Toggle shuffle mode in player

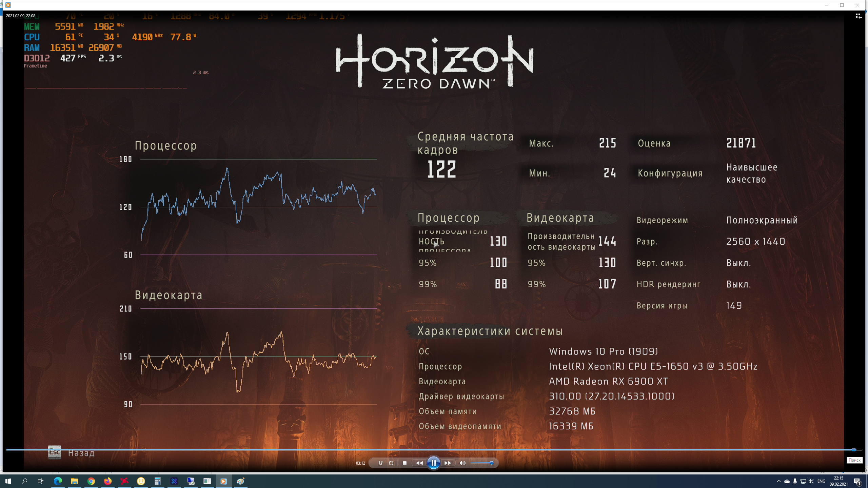[x=380, y=463]
